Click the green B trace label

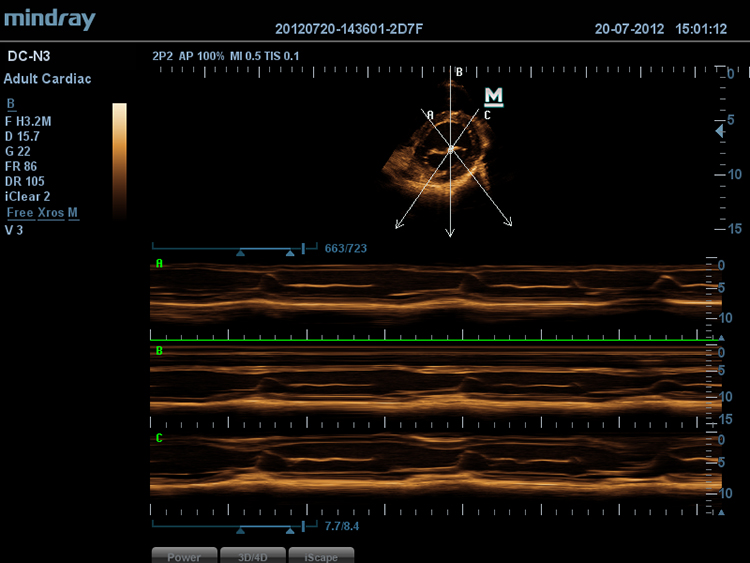pos(158,351)
